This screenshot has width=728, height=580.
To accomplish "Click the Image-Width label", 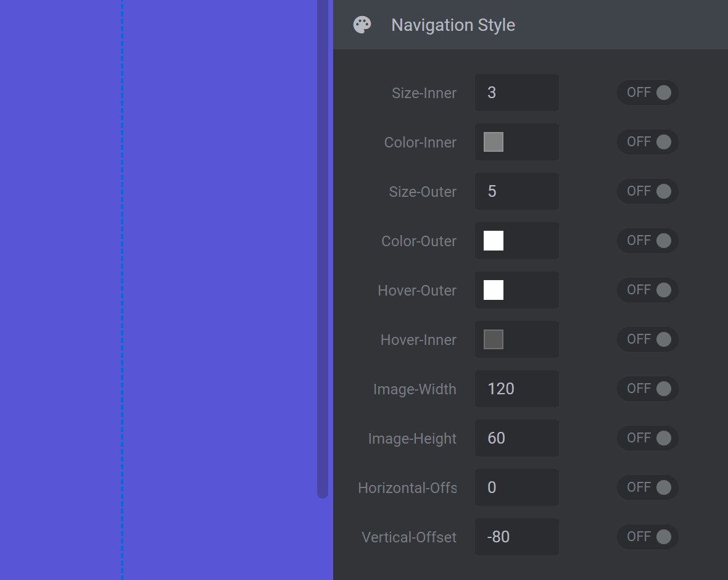I will coord(415,389).
